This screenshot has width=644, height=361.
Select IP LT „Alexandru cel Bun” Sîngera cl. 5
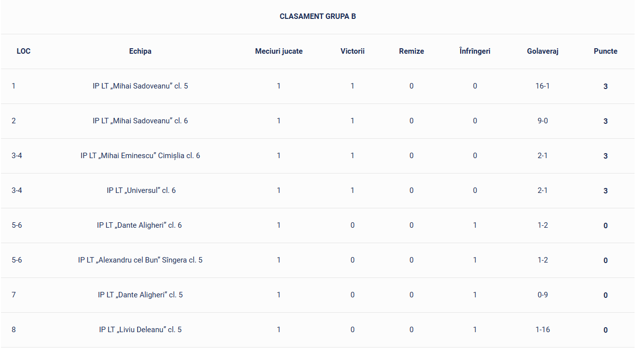(140, 260)
